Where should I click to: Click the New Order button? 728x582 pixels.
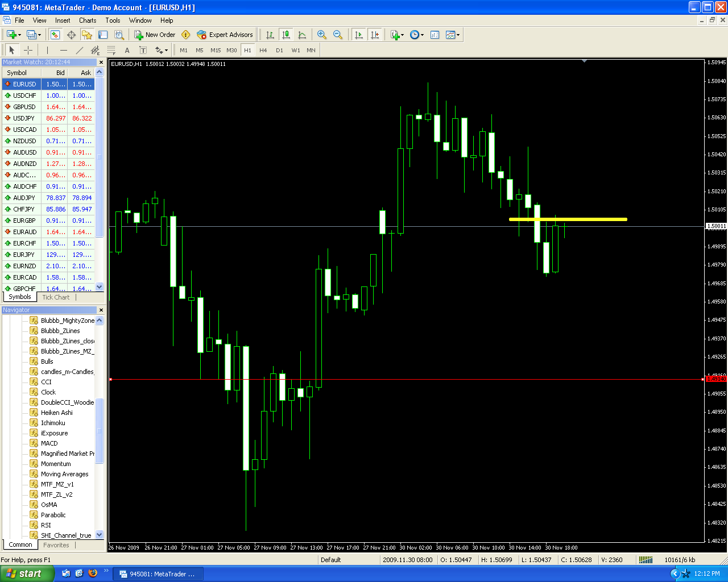tap(155, 35)
